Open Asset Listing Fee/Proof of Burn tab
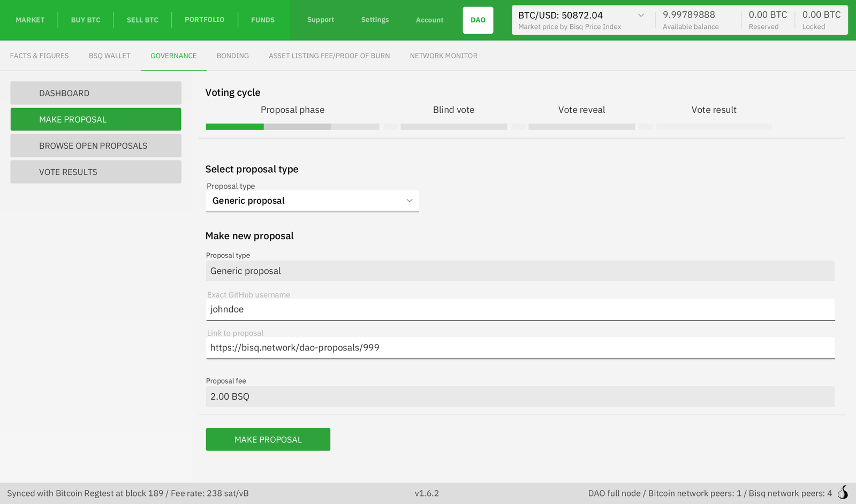Image resolution: width=856 pixels, height=504 pixels. (329, 56)
